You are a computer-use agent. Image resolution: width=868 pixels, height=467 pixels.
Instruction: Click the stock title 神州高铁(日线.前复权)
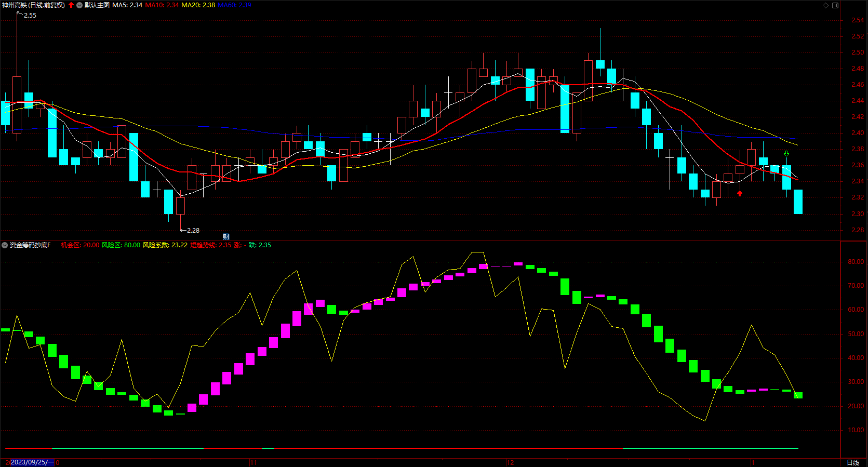(x=33, y=5)
